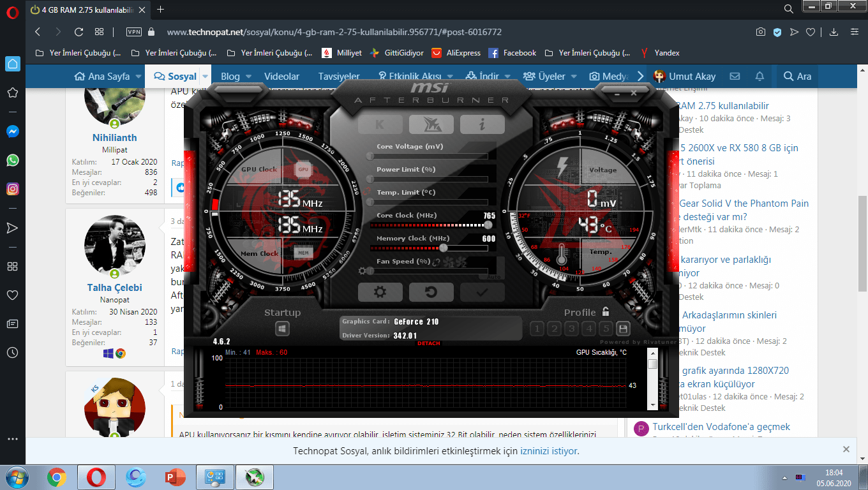The width and height of the screenshot is (868, 490).
Task: Expand the Üyeler dropdown arrow
Action: (574, 77)
